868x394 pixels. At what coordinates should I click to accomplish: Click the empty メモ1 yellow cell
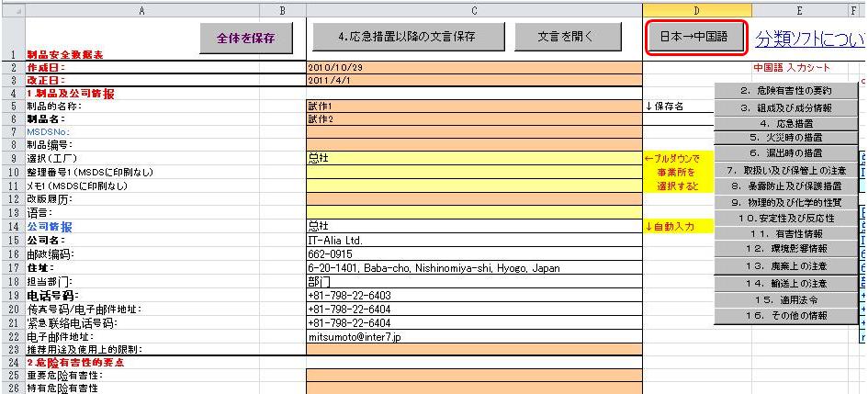click(474, 186)
